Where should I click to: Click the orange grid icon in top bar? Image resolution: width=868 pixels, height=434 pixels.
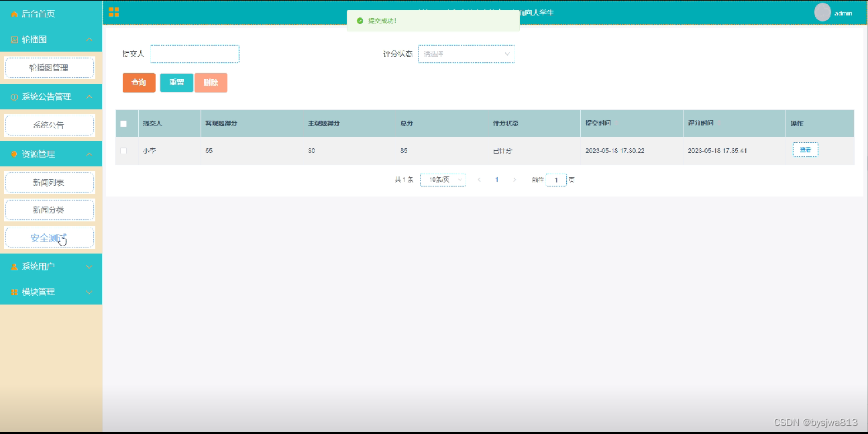(114, 12)
